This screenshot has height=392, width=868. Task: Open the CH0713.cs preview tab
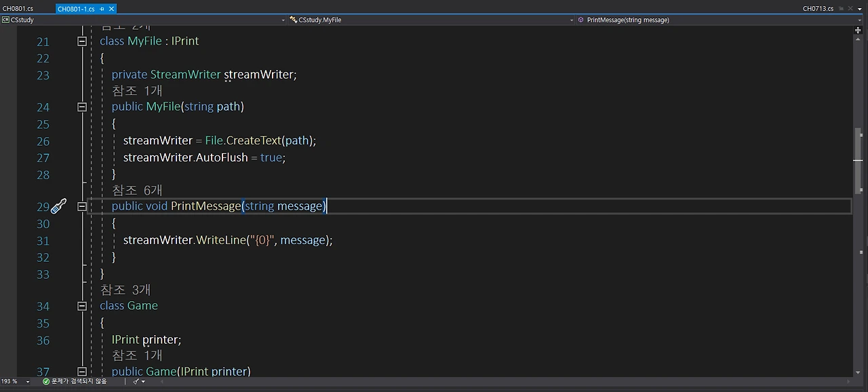click(818, 9)
